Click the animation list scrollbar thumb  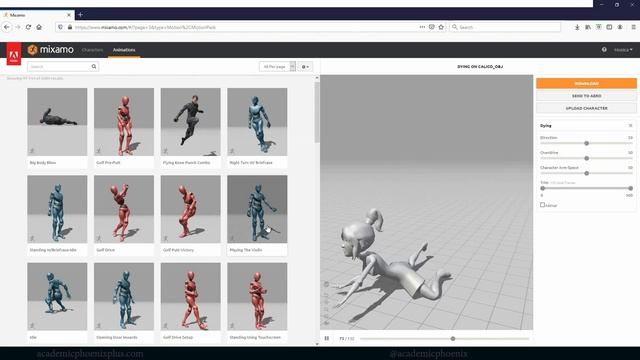pyautogui.click(x=317, y=112)
